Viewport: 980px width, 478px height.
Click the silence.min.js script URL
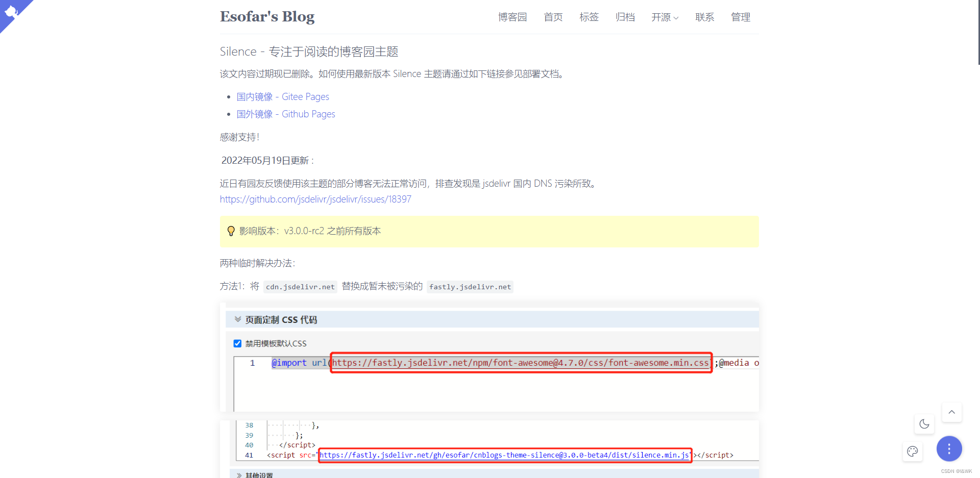(x=505, y=455)
